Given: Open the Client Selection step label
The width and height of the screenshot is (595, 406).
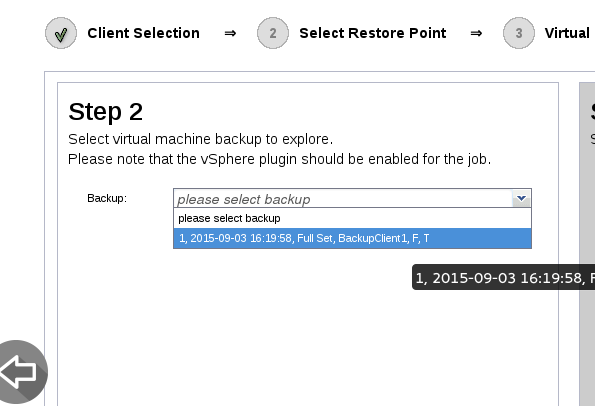Looking at the screenshot, I should click(x=143, y=33).
